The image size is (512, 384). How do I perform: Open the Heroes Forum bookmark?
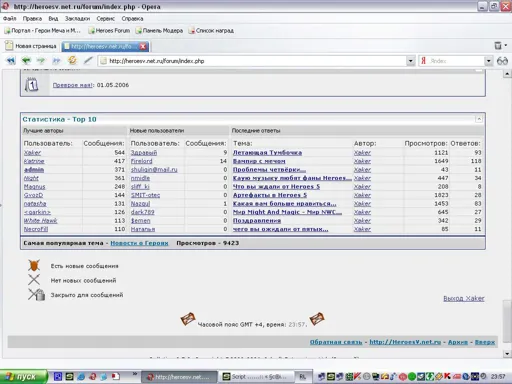(x=109, y=31)
